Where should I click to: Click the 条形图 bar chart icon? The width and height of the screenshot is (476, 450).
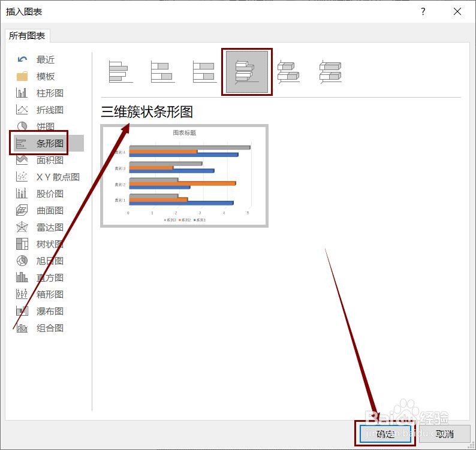[21, 143]
